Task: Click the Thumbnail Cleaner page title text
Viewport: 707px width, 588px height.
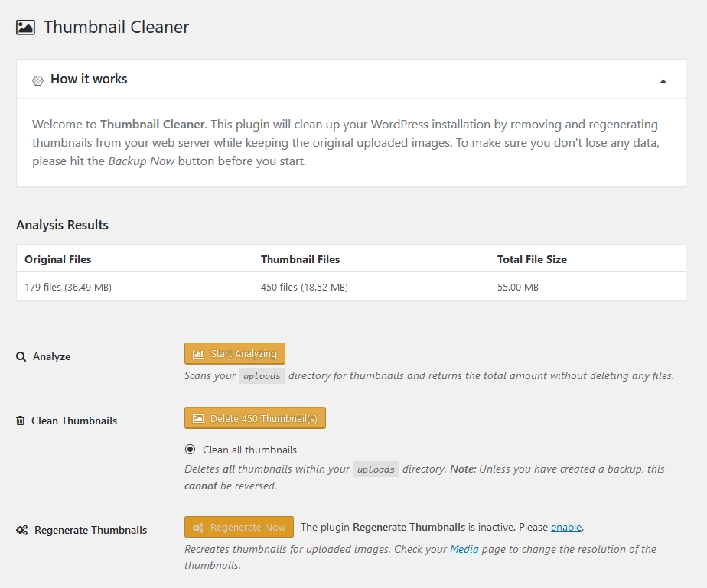Action: tap(116, 27)
